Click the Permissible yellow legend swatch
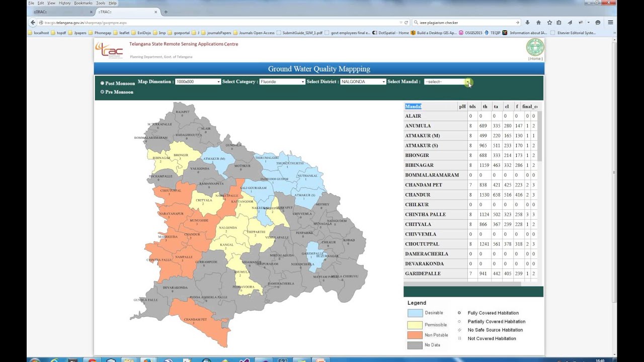Viewport: 644px width, 362px height. point(415,325)
